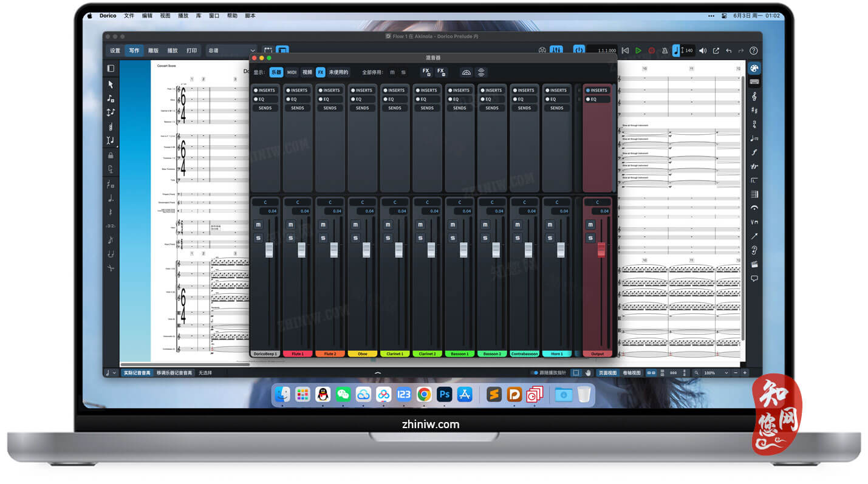Viewport: 868px width, 484px height.
Task: Open the 文件 menu
Action: pos(129,16)
